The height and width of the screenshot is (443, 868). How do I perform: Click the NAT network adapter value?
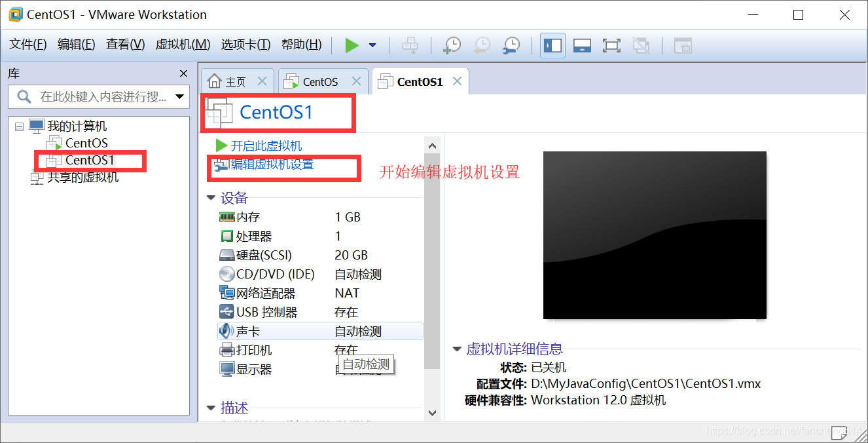347,293
